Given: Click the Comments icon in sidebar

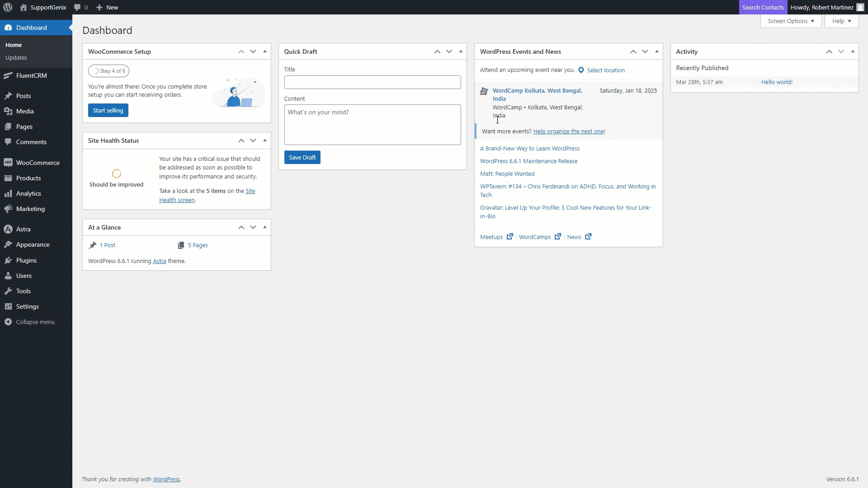Looking at the screenshot, I should [x=8, y=142].
